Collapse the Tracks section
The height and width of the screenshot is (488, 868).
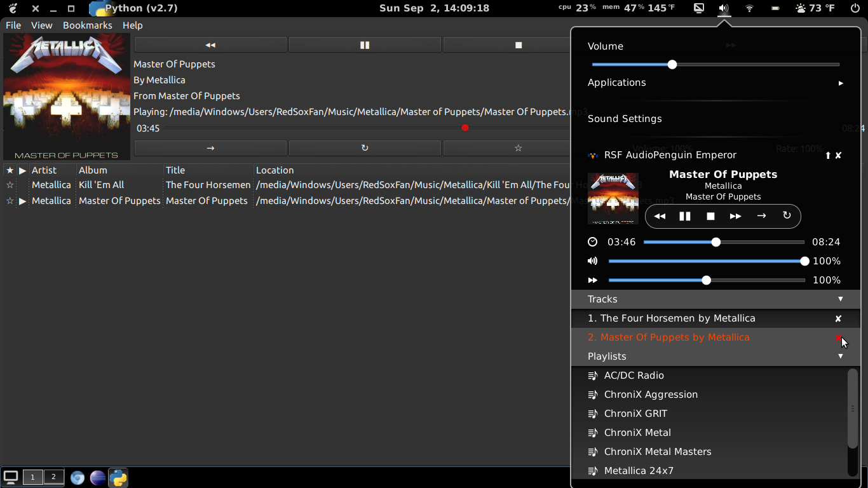841,299
